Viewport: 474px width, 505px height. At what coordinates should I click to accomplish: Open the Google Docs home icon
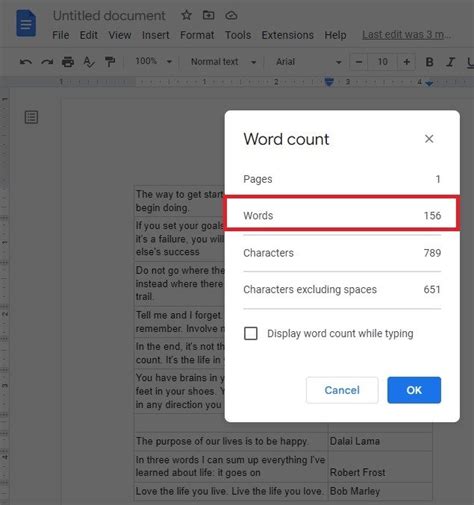tap(26, 23)
